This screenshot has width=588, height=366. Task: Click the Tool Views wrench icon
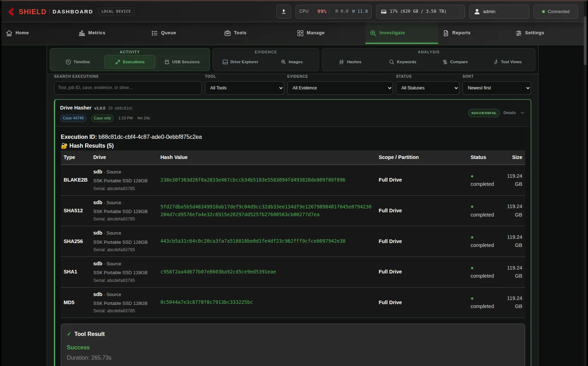point(496,62)
